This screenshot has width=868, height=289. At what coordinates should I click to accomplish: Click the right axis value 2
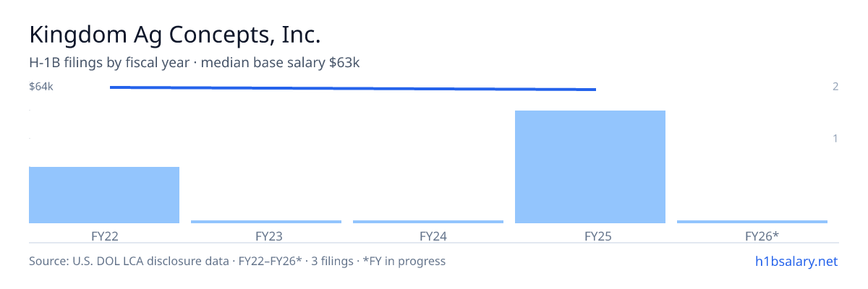pyautogui.click(x=835, y=87)
